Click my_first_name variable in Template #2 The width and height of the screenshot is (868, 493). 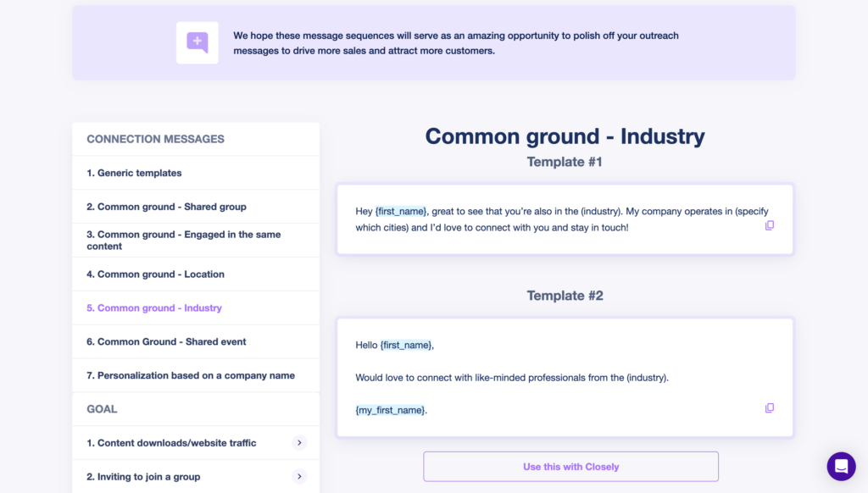click(390, 410)
